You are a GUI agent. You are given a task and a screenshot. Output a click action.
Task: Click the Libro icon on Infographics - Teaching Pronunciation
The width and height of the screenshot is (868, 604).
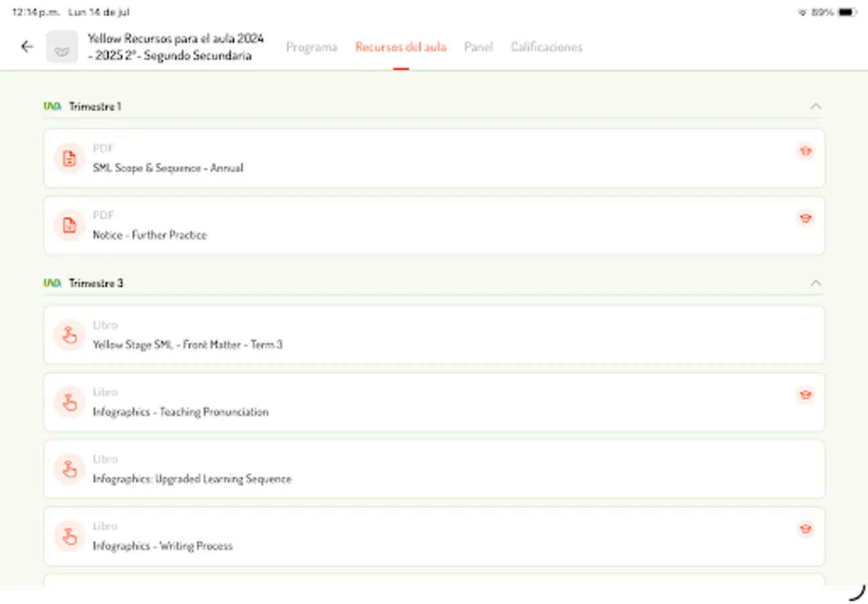click(x=69, y=402)
